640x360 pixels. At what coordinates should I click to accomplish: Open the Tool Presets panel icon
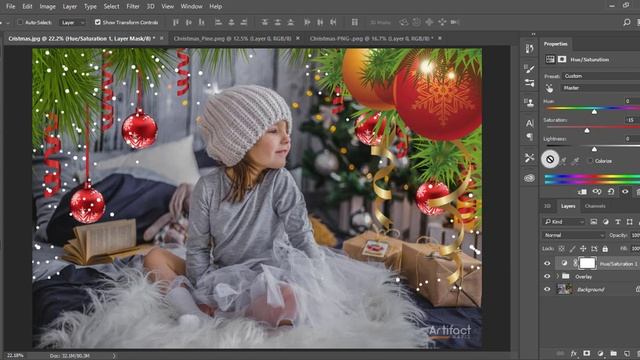[x=529, y=158]
